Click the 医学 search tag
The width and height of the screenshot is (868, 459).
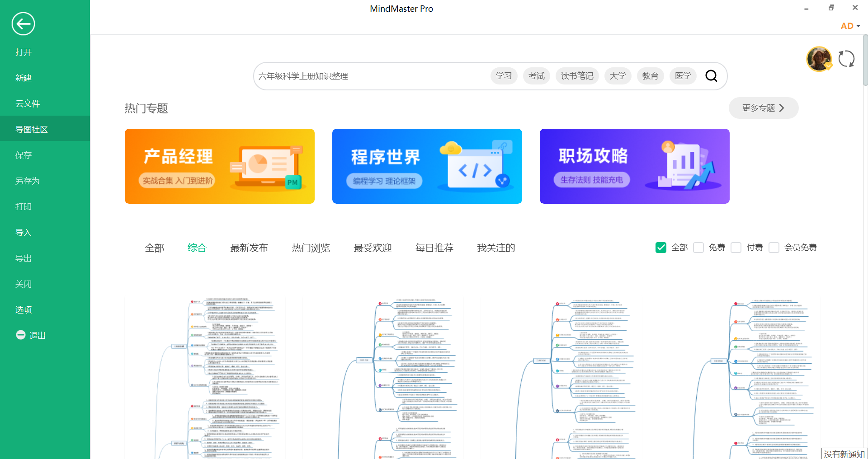click(683, 76)
